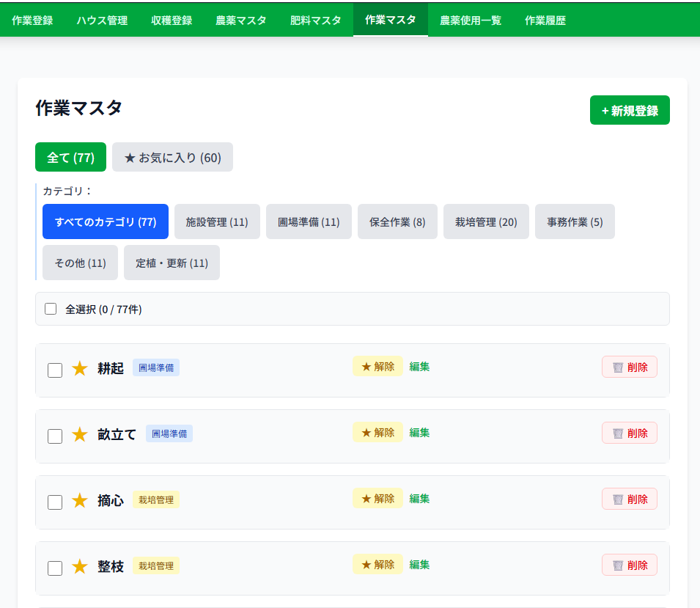Open the 農薬マスタ navigation tab
Image resolution: width=700 pixels, height=608 pixels.
pyautogui.click(x=240, y=21)
